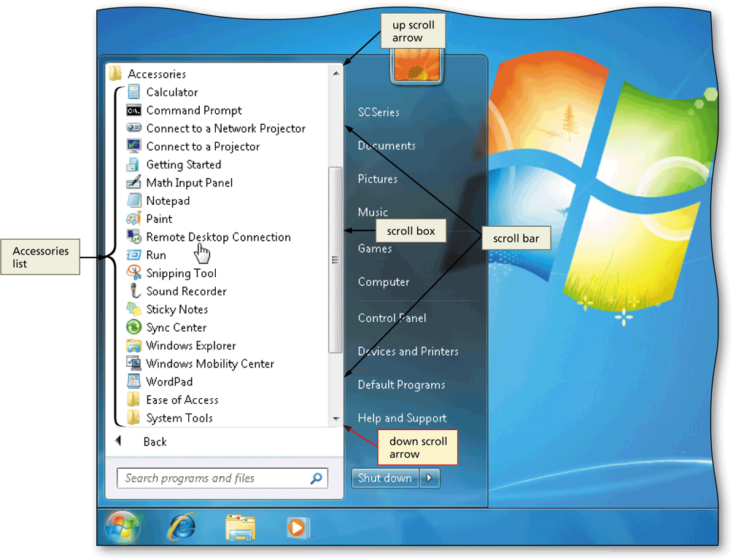Click the search magnifier icon
This screenshot has width=733, height=560.
coord(317,478)
